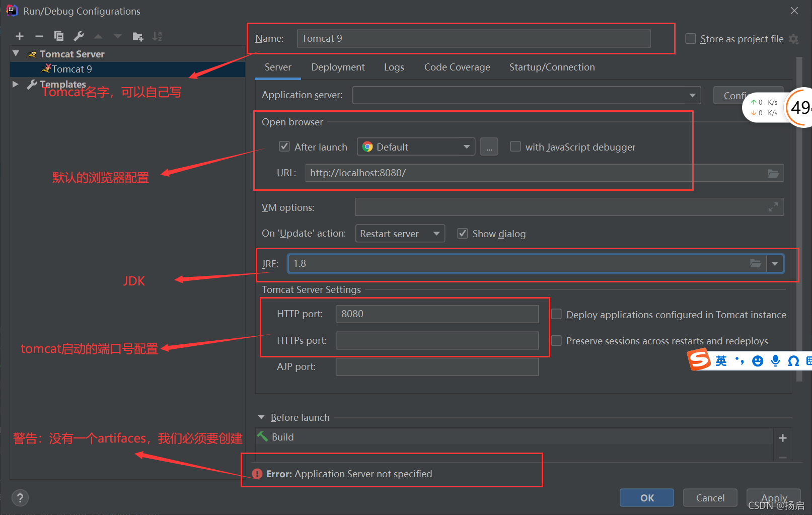This screenshot has height=515, width=812.
Task: Add a before launch task
Action: (783, 438)
